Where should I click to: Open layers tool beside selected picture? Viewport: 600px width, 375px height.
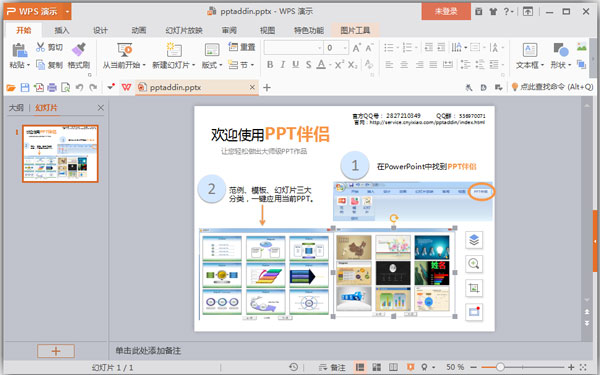474,240
